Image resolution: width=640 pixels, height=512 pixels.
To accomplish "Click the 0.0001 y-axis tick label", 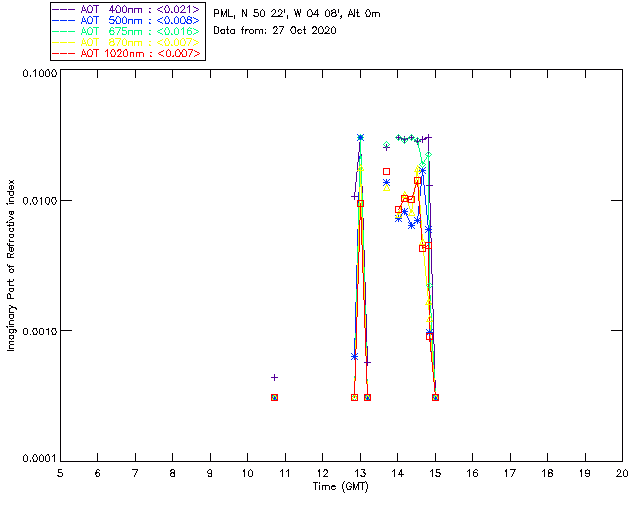I will click(39, 459).
